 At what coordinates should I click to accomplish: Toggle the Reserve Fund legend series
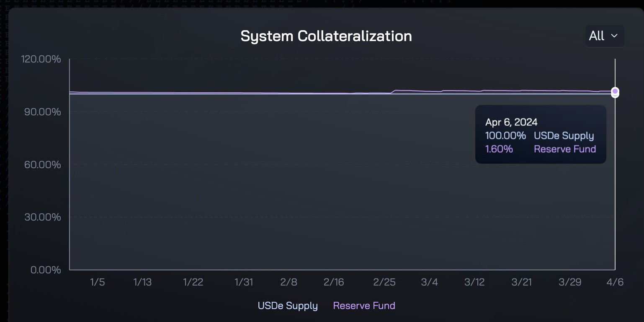364,306
